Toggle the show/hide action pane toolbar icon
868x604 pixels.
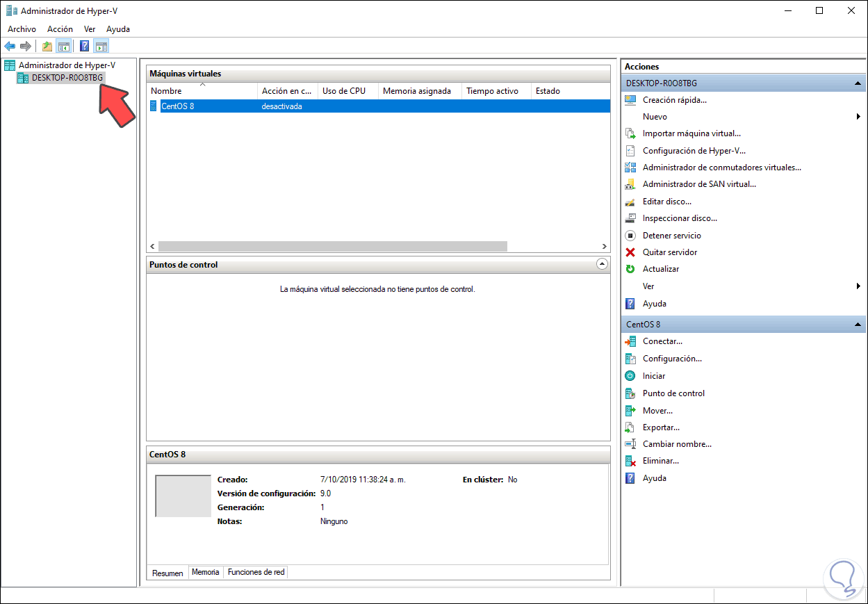(101, 47)
